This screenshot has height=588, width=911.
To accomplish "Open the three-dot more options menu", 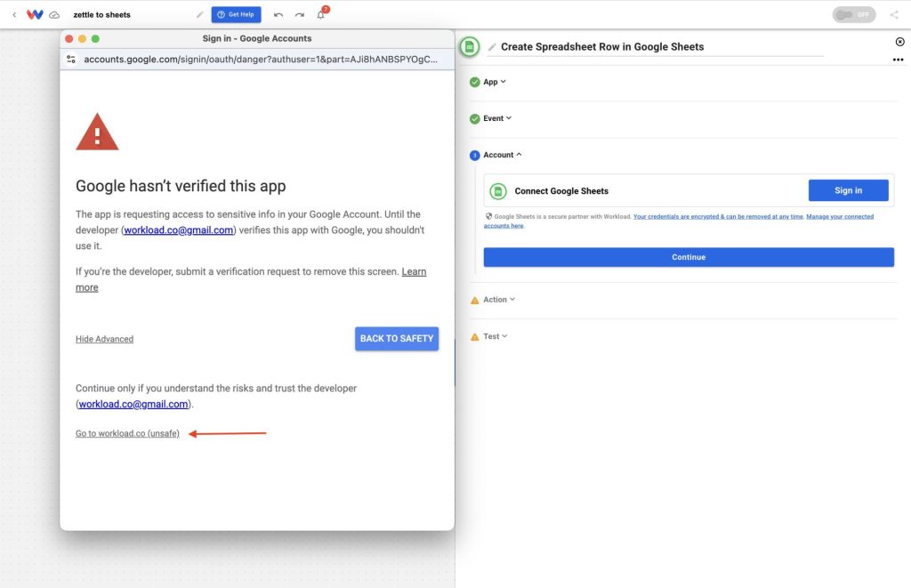I will point(898,60).
